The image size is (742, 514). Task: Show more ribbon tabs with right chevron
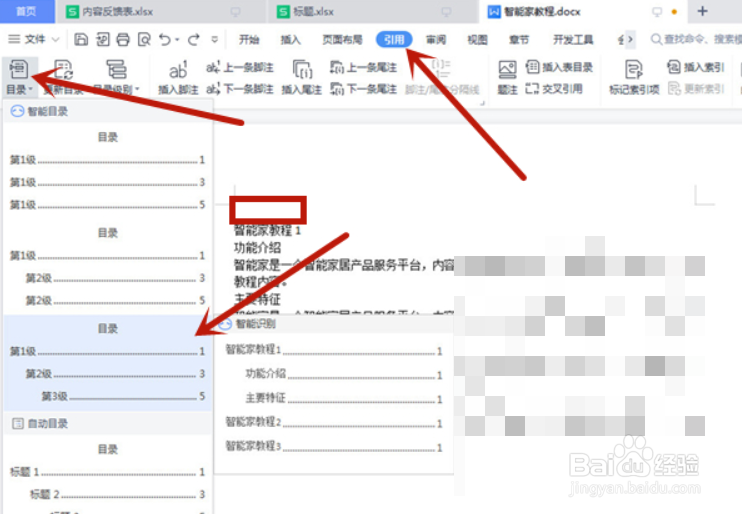pyautogui.click(x=630, y=40)
